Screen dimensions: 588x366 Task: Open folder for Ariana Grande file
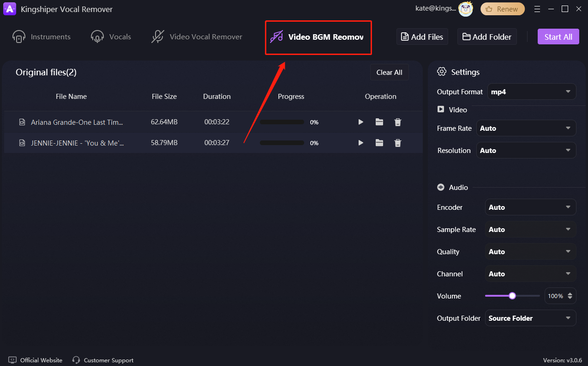pos(379,122)
